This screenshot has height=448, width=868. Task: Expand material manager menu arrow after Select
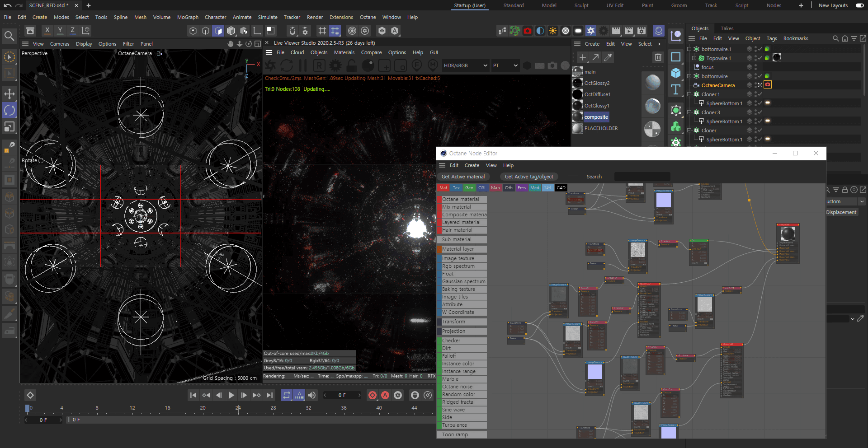point(659,44)
